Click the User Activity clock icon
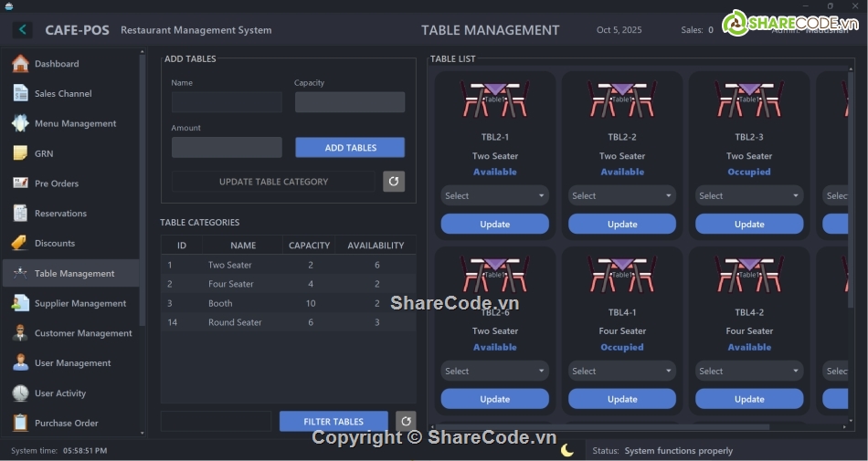868x461 pixels. click(20, 393)
